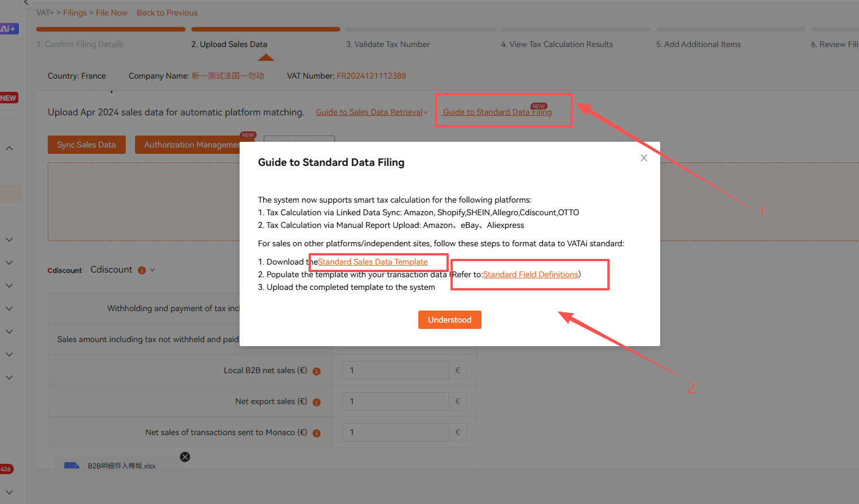
Task: Close the Guide to Standard Data Filing dialog
Action: click(x=644, y=158)
